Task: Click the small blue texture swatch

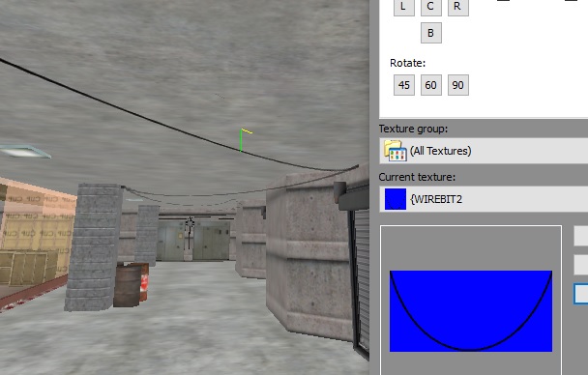Action: pyautogui.click(x=396, y=199)
